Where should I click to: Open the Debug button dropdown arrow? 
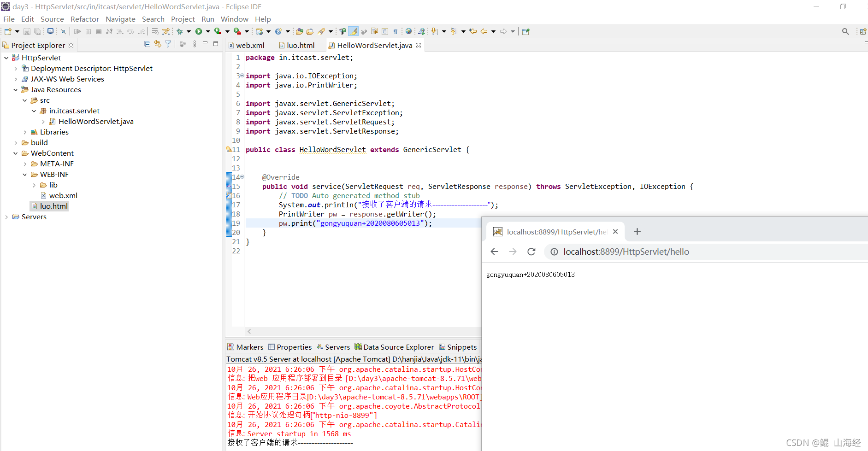tap(189, 31)
